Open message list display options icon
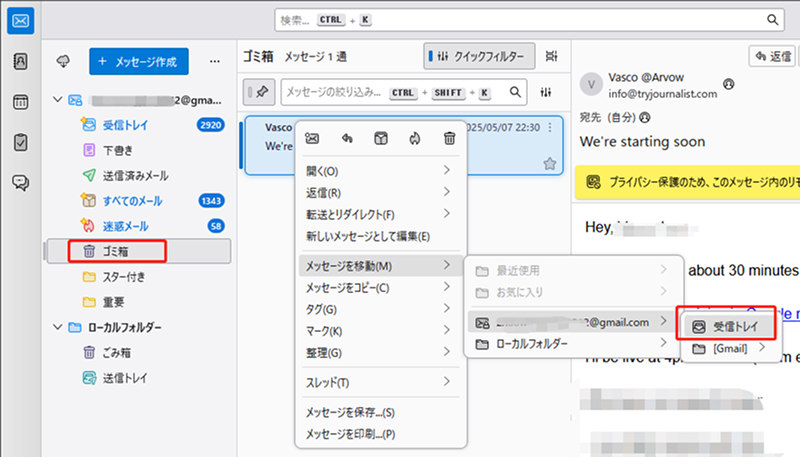Screen dimensions: 800x457 [552, 56]
